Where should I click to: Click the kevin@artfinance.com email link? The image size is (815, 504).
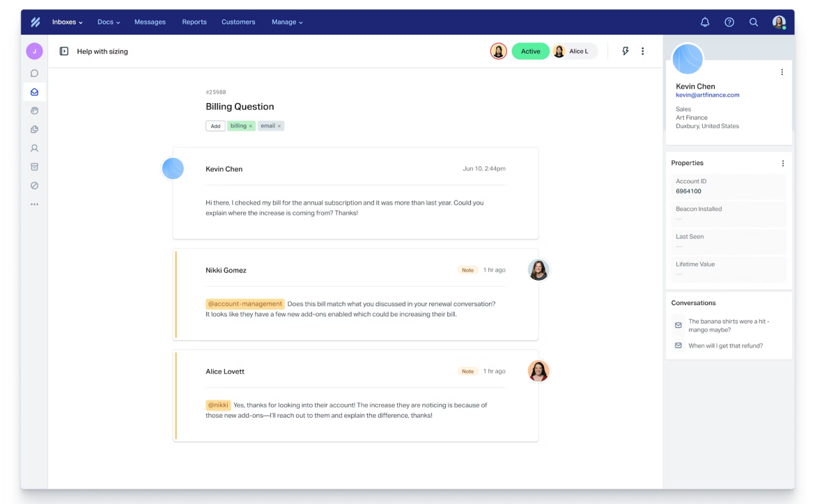(x=707, y=95)
